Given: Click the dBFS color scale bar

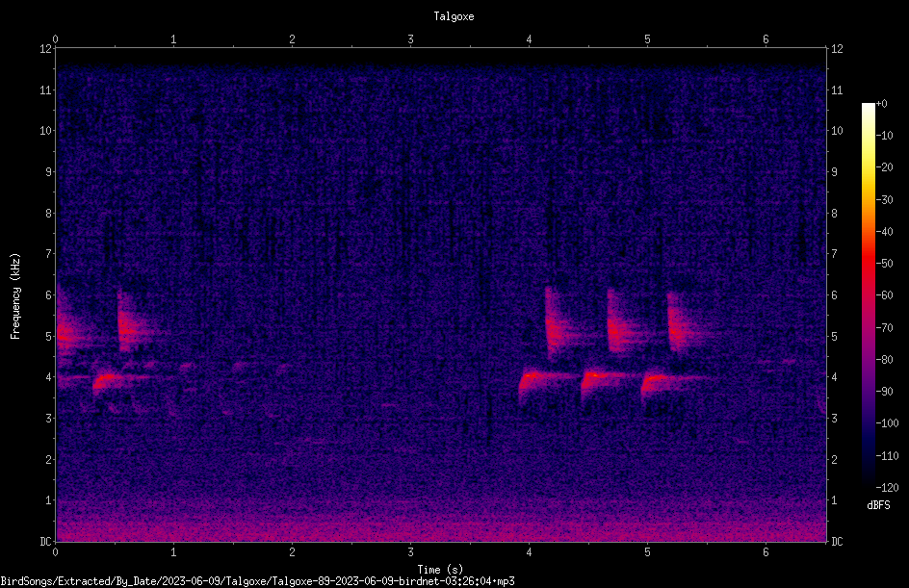Looking at the screenshot, I should (x=868, y=294).
